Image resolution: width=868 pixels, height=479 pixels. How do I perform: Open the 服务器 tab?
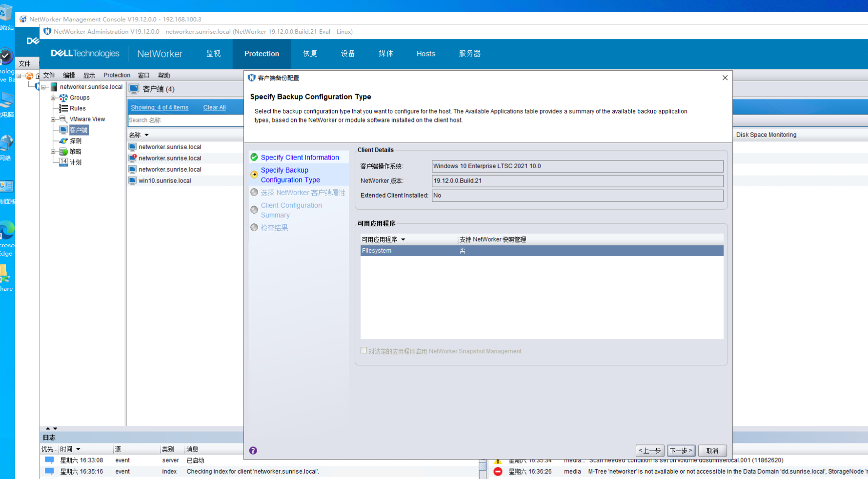470,54
